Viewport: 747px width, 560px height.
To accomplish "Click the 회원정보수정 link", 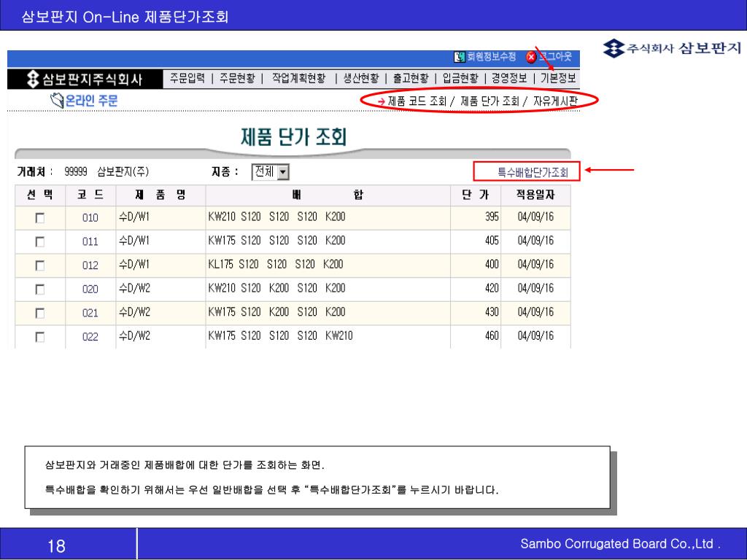I will [491, 57].
